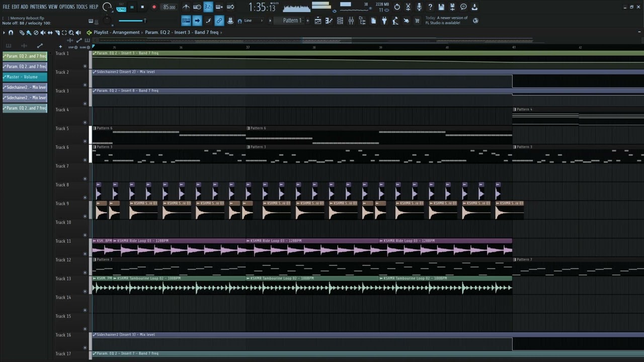Screen dimensions: 644x362
Task: Toggle typing keyboard to piano
Action: click(x=186, y=21)
